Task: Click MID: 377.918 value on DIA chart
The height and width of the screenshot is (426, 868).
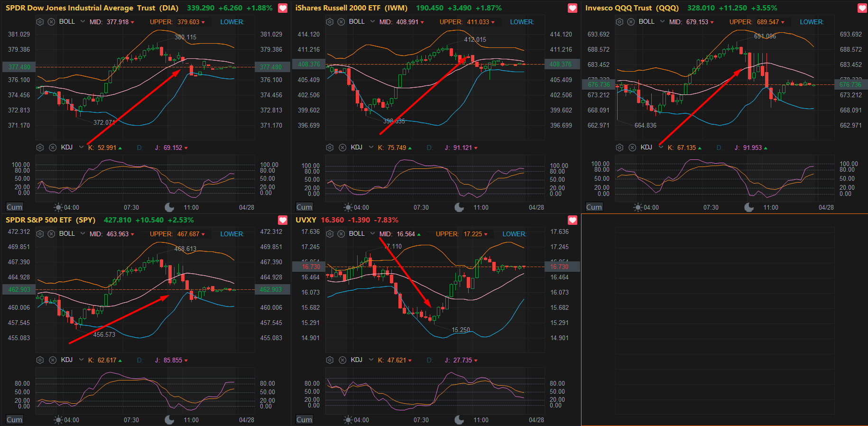Action: (x=112, y=22)
